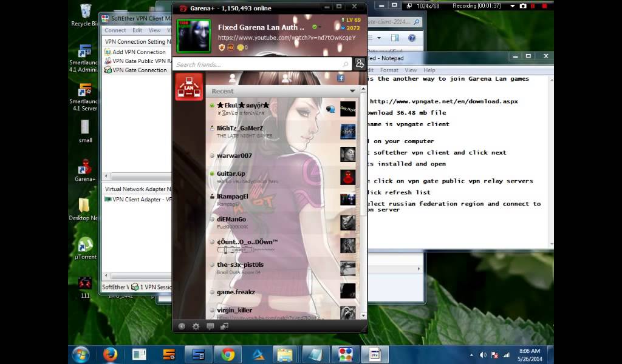Click the help question-mark icon in Explorer window
The height and width of the screenshot is (364, 622).
coord(412,38)
